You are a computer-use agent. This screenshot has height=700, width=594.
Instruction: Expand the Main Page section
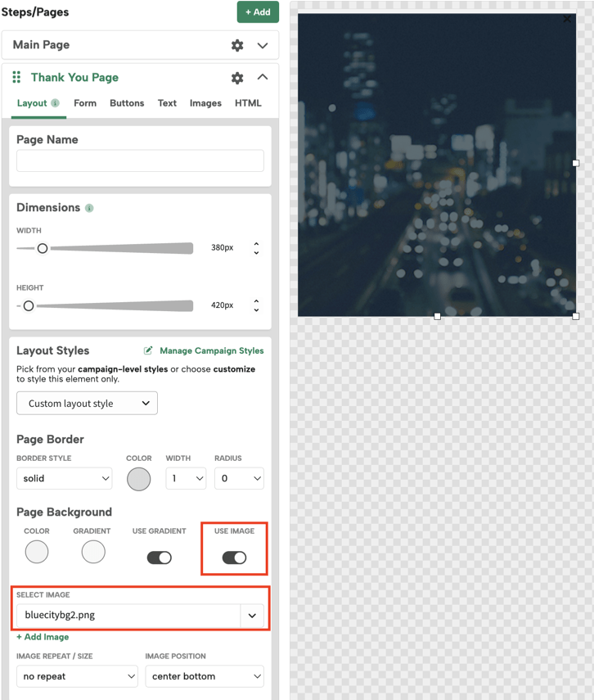point(263,45)
